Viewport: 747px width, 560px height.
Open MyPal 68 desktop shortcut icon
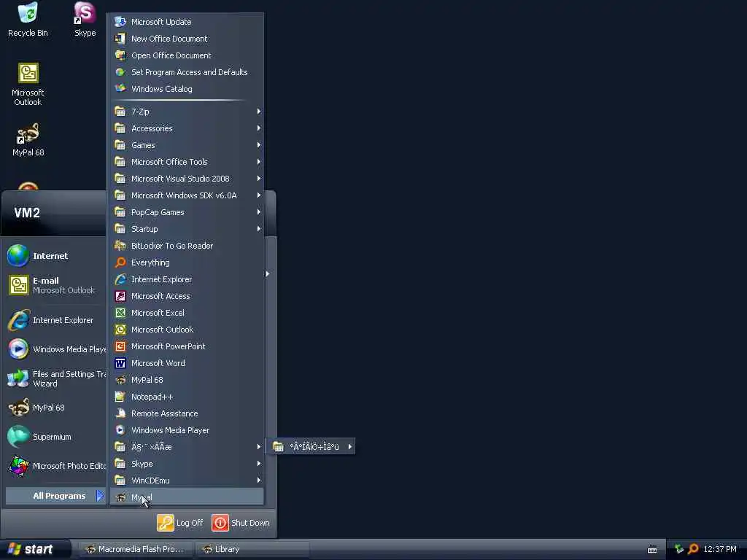[28, 134]
